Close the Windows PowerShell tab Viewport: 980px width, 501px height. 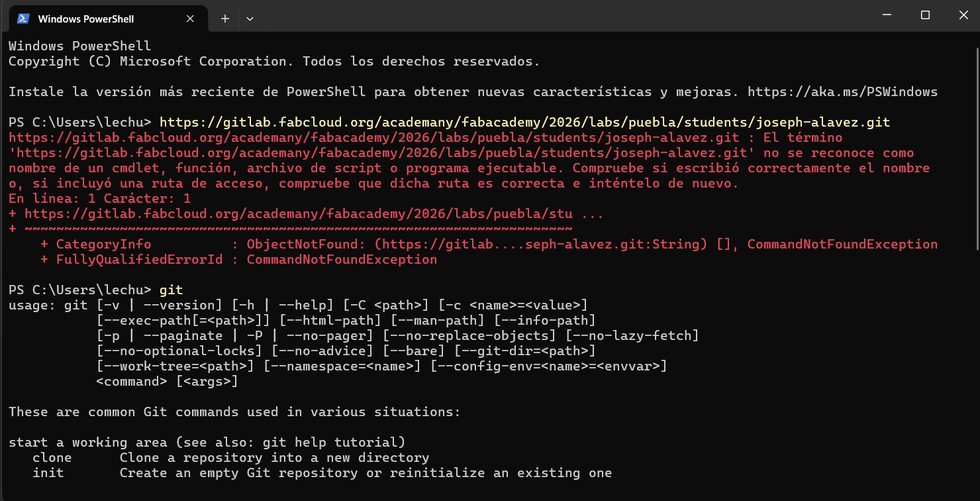190,19
